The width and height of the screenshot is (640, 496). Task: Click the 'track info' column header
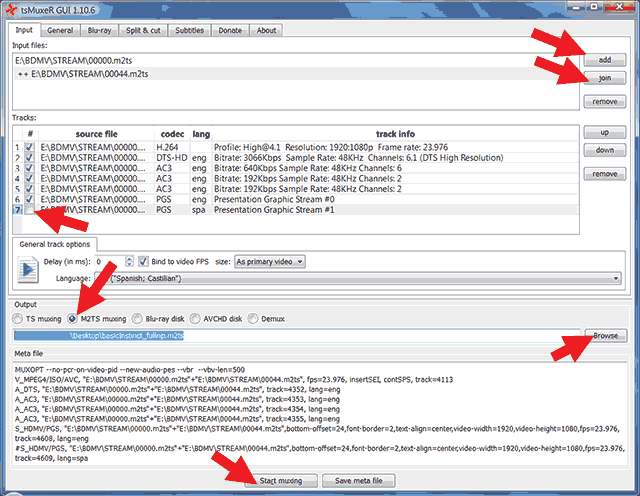click(x=395, y=134)
